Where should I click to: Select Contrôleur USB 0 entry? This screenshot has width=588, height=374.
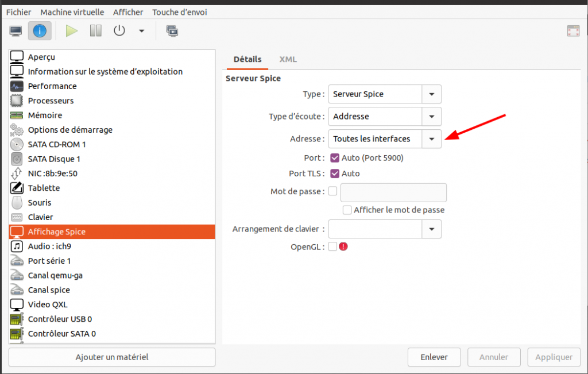click(112, 319)
